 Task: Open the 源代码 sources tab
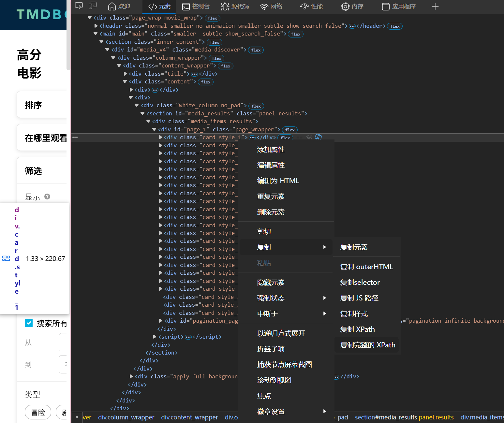pos(235,7)
